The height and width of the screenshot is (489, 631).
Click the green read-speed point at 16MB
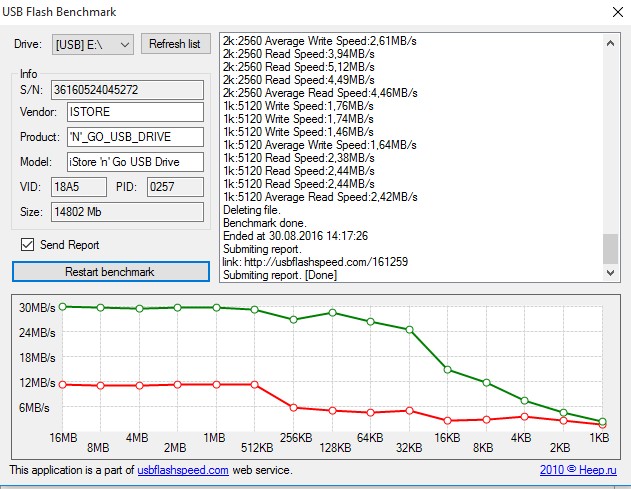(x=62, y=306)
